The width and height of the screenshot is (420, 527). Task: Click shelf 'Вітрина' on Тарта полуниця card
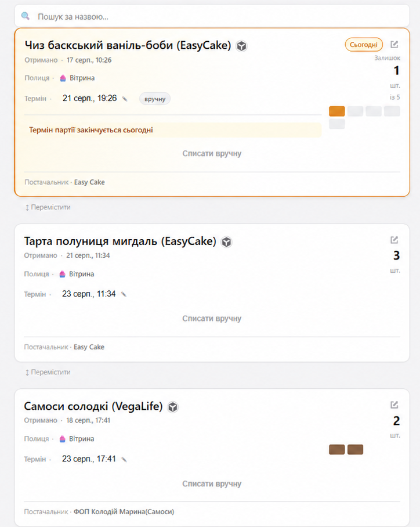point(82,274)
